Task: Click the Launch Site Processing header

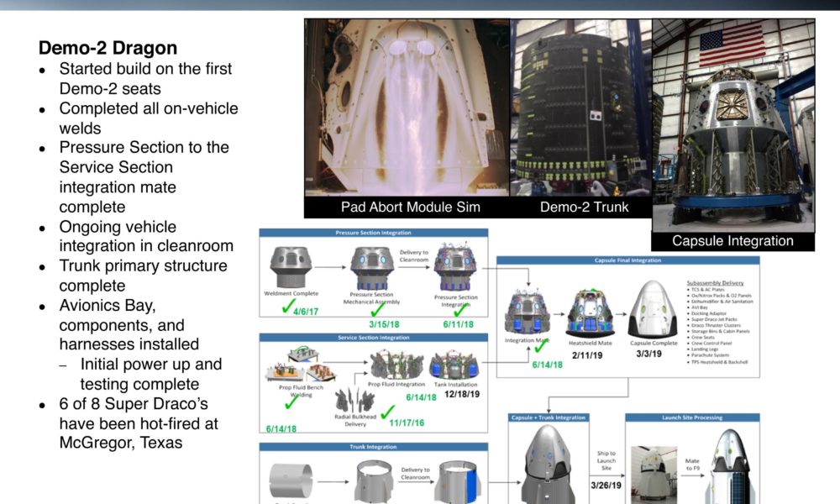Action: coord(692,417)
